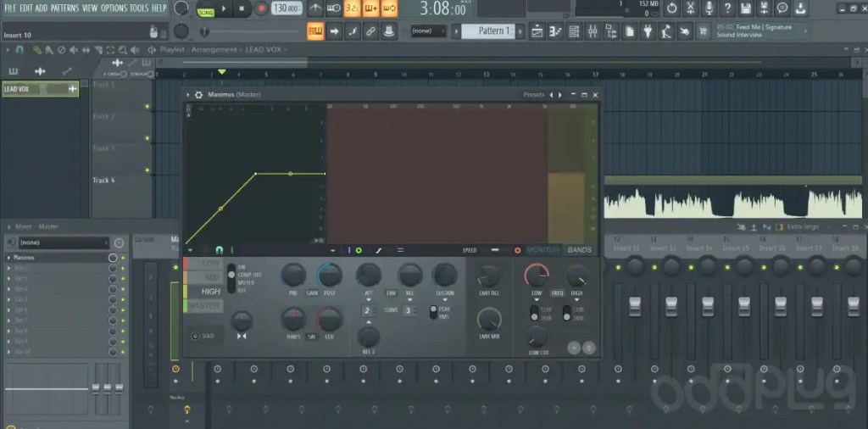Open the help question mark icon
Screen dimensions: 868x429
tap(727, 8)
